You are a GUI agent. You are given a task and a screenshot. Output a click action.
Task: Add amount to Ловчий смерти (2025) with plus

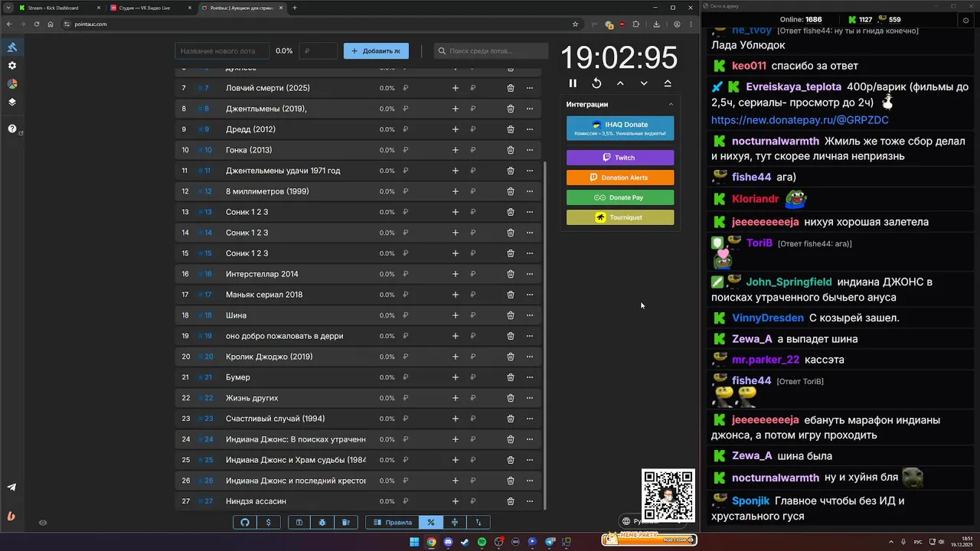[456, 88]
